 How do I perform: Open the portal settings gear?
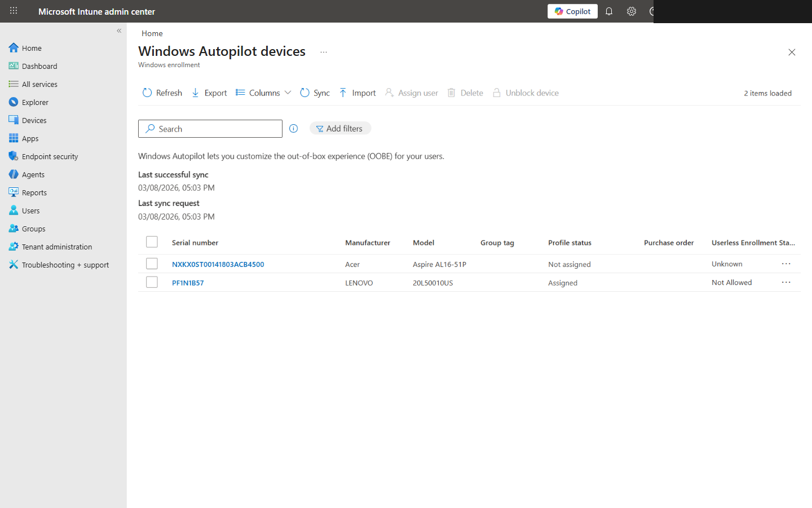click(x=632, y=11)
